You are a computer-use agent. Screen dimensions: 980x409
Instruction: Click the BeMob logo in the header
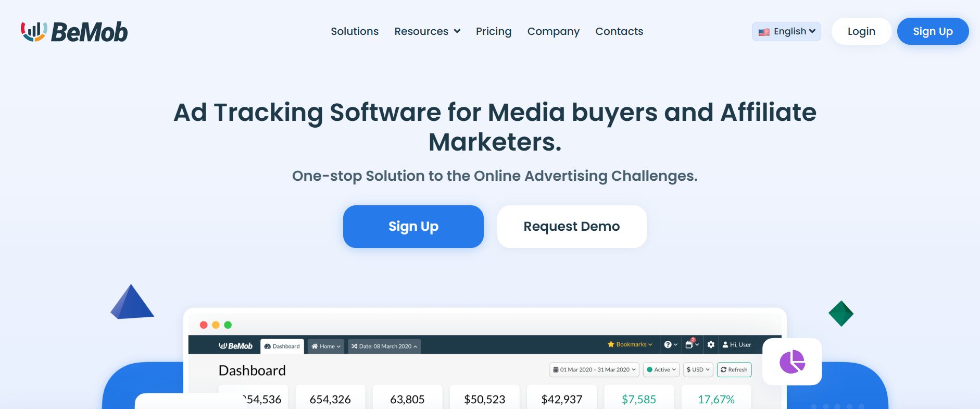click(x=74, y=32)
